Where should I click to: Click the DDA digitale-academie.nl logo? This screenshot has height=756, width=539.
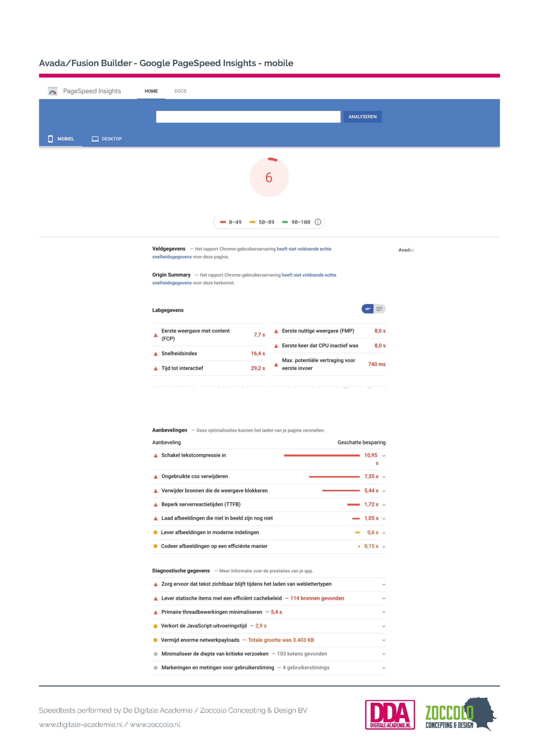click(390, 714)
